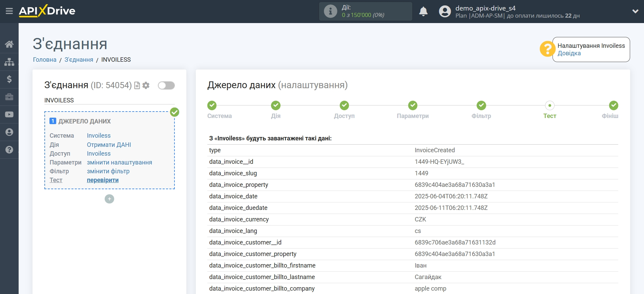Select duedate value 2025-06-11T06:20:11.748Z
Viewport: 644px width, 294px height.
point(451,208)
